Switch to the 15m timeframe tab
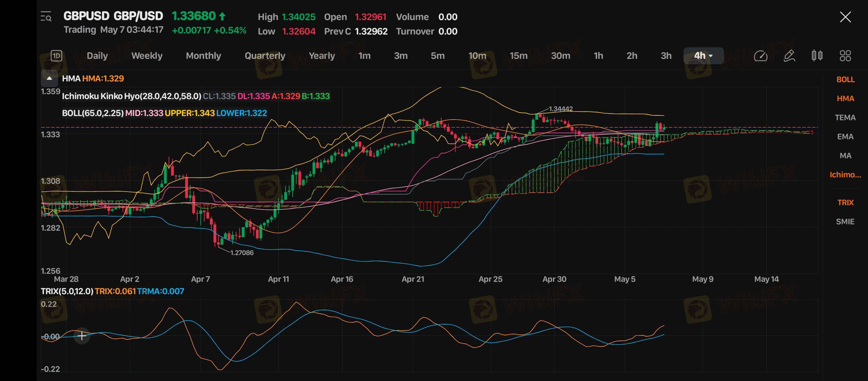Viewport: 868px width, 381px height. coord(518,56)
